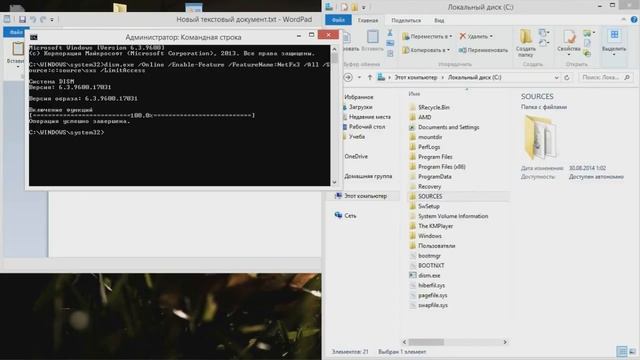Select the hiberfil.sys file

[x=431, y=285]
